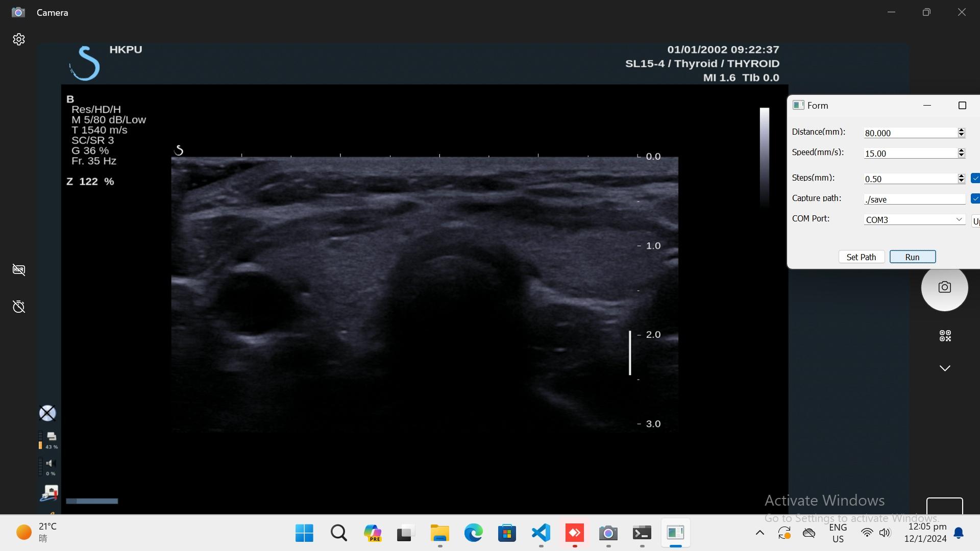Minimize the Form window
Viewport: 980px width, 551px height.
(927, 106)
